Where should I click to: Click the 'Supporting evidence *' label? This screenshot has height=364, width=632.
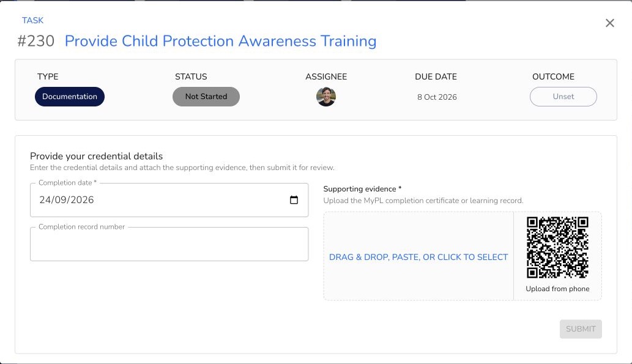tap(362, 188)
